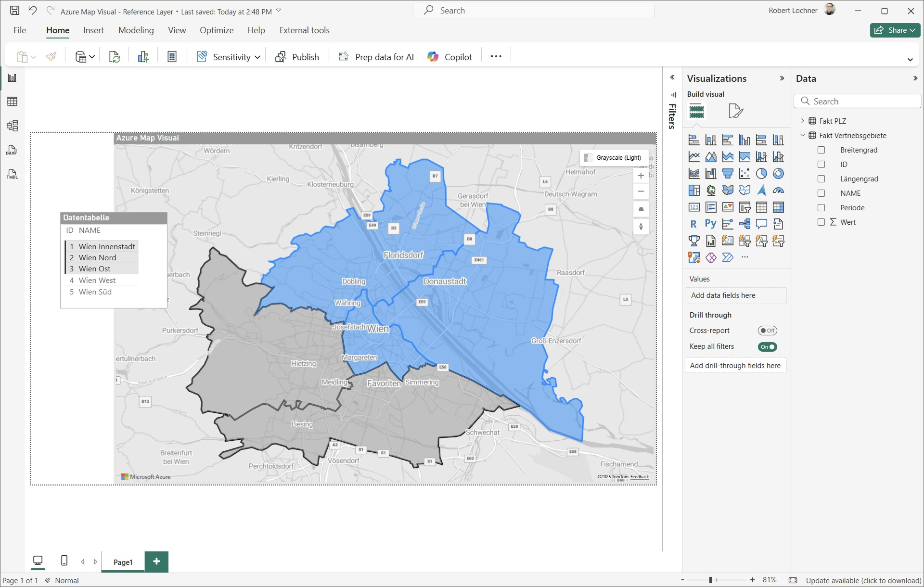This screenshot has height=587, width=924.
Task: Expand the Fakt PLZ table
Action: pyautogui.click(x=802, y=121)
